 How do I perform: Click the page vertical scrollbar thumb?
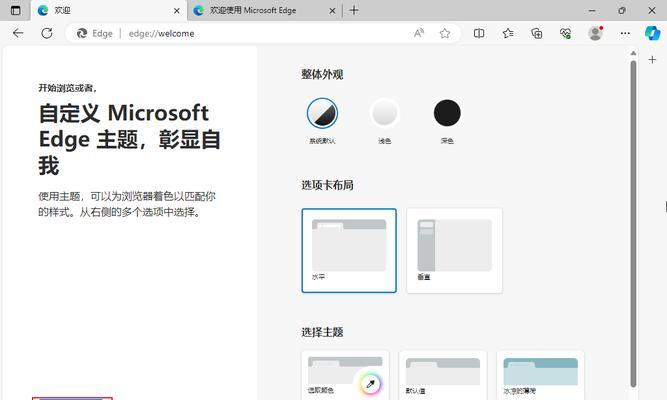coord(633,224)
